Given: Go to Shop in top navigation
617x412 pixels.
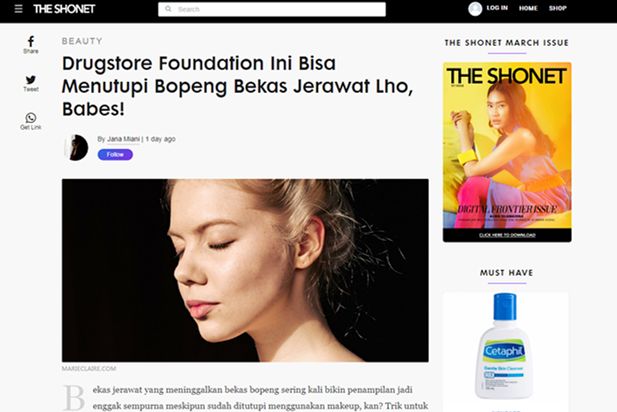Looking at the screenshot, I should pos(558,8).
